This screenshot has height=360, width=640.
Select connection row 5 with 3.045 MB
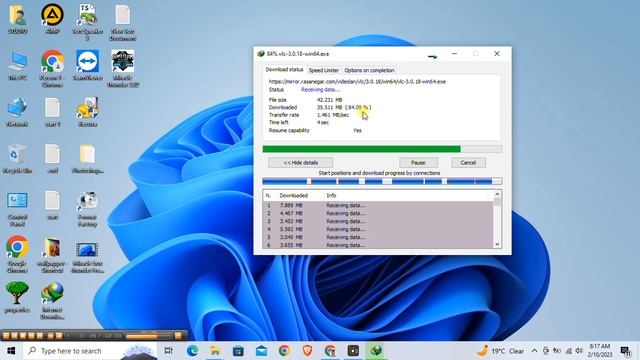tap(378, 237)
